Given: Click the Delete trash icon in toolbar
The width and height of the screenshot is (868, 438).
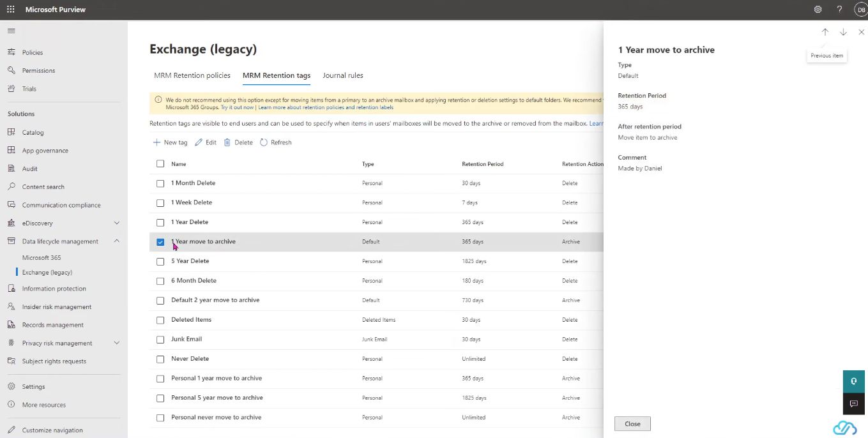Looking at the screenshot, I should pyautogui.click(x=229, y=142).
